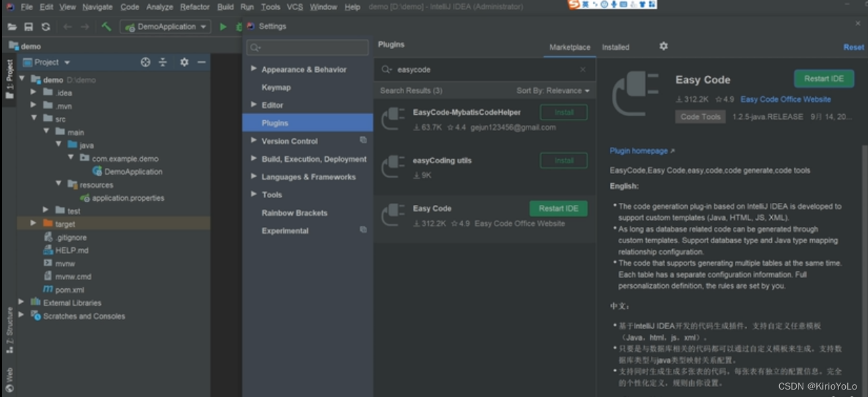Expand the Tools settings section
The image size is (868, 397).
253,194
